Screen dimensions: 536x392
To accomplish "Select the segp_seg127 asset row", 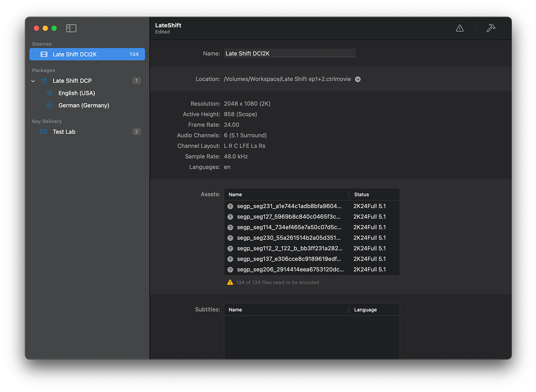I will [288, 217].
